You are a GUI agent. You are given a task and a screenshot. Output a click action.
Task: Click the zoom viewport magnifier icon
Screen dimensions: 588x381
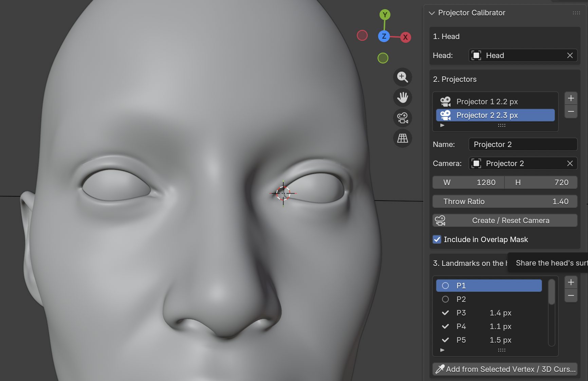click(x=403, y=77)
